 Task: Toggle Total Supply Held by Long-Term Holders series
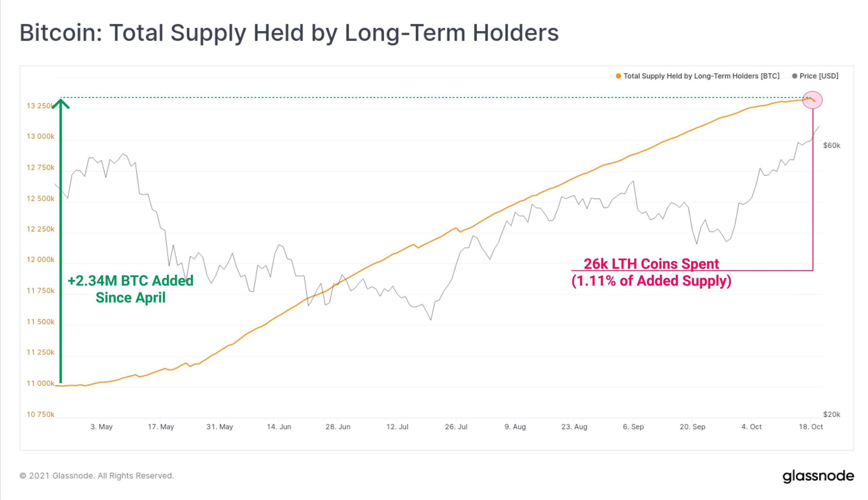[702, 76]
